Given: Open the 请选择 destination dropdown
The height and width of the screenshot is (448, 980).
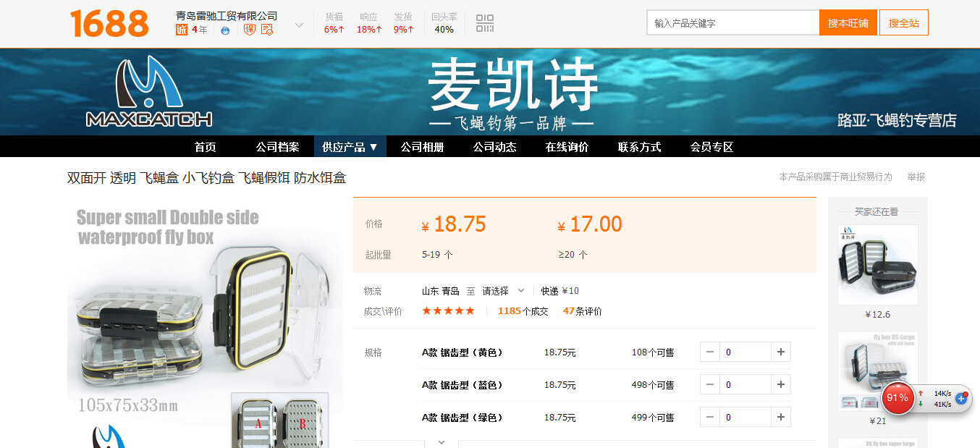Looking at the screenshot, I should pyautogui.click(x=504, y=291).
